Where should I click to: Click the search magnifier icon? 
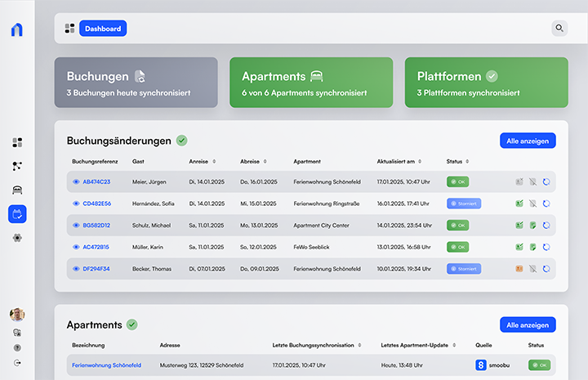[559, 29]
